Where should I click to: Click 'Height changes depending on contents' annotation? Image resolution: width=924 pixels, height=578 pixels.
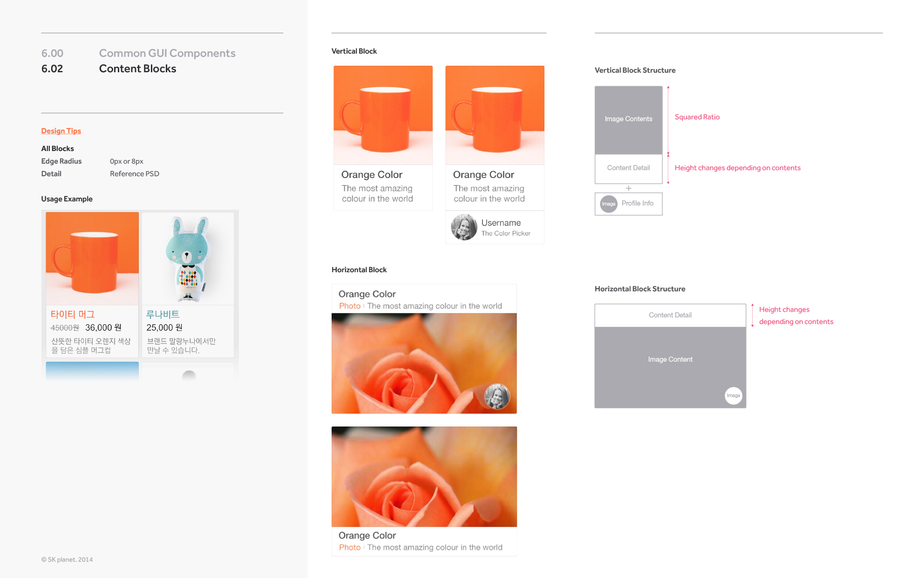[738, 168]
